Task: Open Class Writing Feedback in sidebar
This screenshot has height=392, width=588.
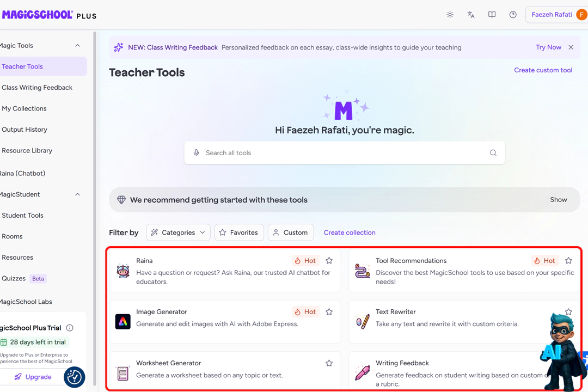Action: [x=37, y=88]
